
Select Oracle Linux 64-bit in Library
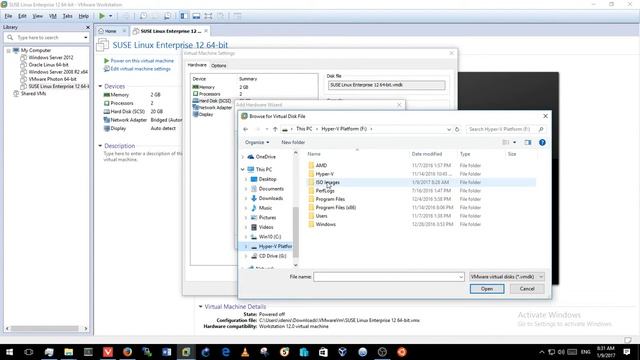pyautogui.click(x=48, y=64)
